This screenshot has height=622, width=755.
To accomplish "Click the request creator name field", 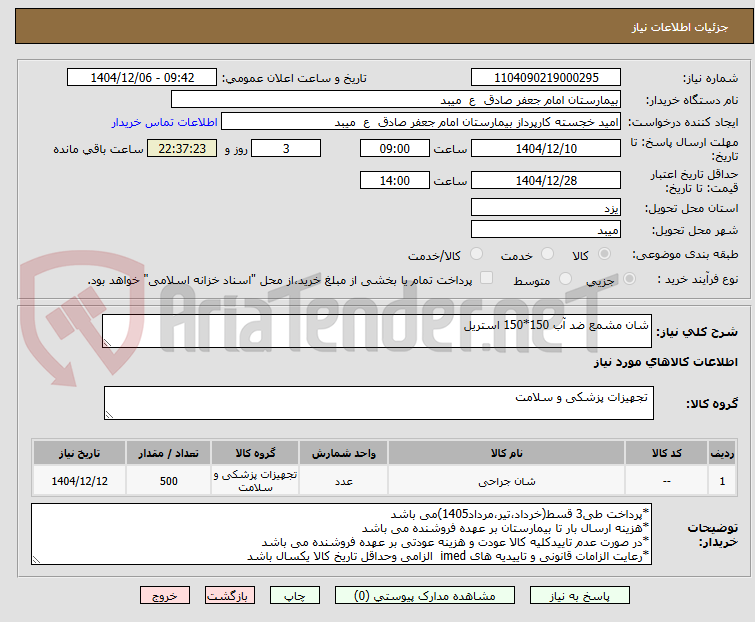I will pyautogui.click(x=421, y=122).
